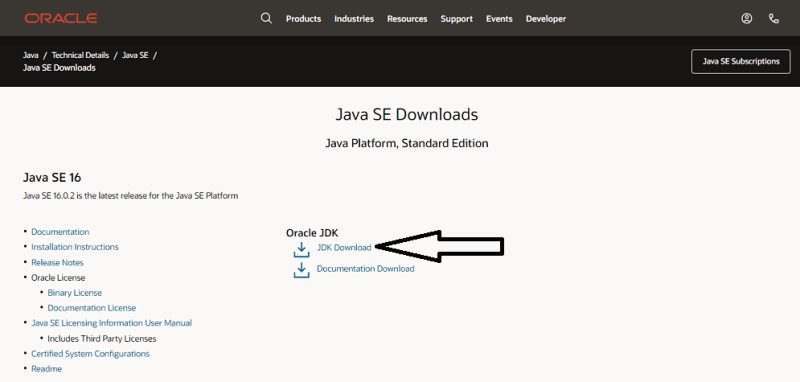Image resolution: width=800 pixels, height=382 pixels.
Task: Open the Resources menu
Action: [x=407, y=19]
